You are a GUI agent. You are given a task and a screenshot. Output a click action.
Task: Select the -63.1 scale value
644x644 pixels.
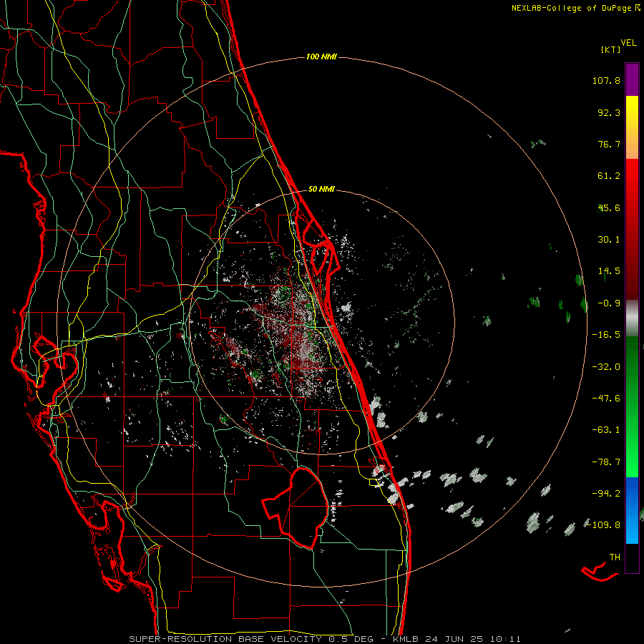coord(606,430)
